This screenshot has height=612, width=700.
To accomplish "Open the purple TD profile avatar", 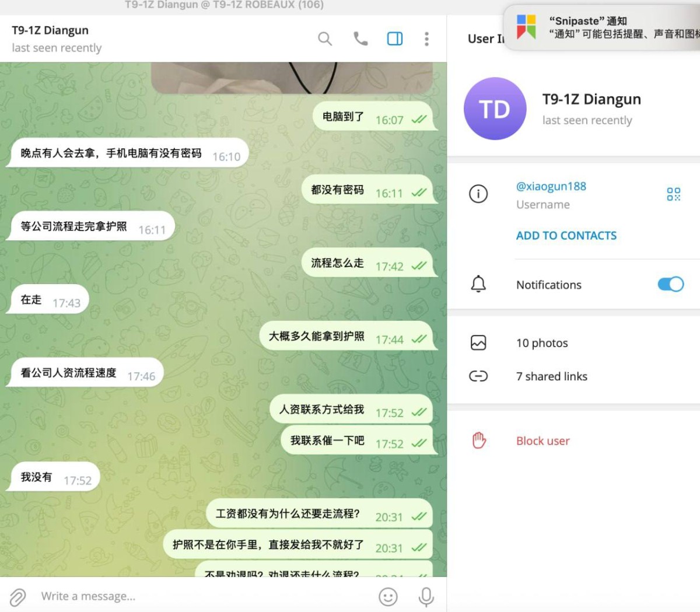I will tap(495, 109).
